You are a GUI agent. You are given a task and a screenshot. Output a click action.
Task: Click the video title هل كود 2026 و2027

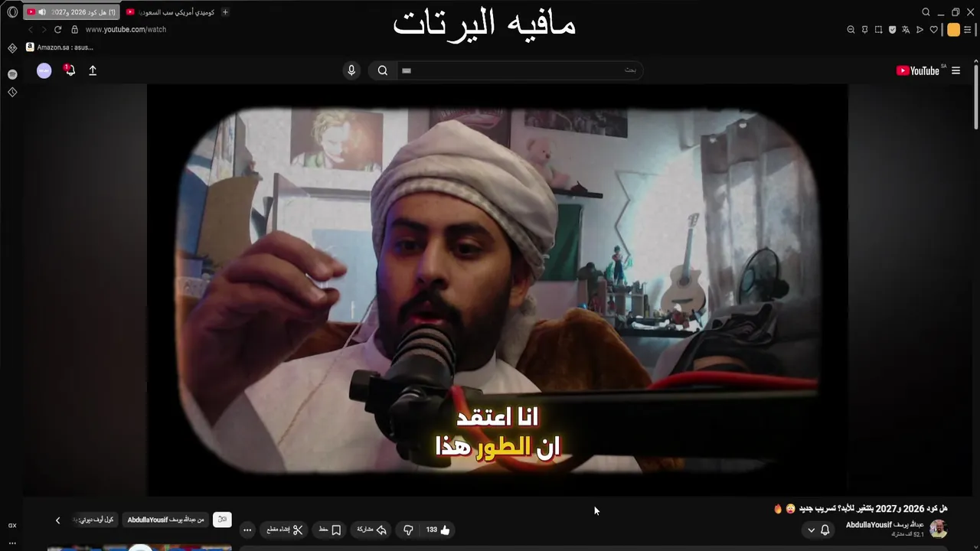tap(861, 508)
